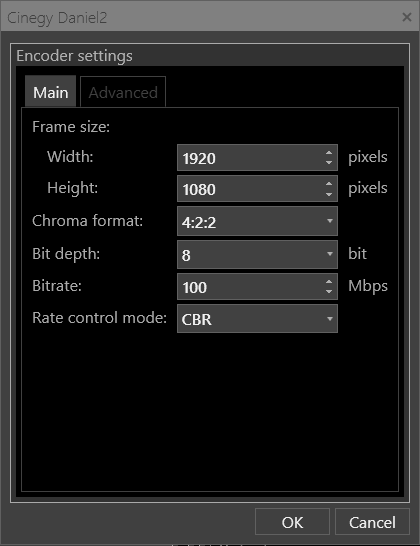The height and width of the screenshot is (546, 420).
Task: Click the 'Rate control mode:' label
Action: tap(100, 318)
